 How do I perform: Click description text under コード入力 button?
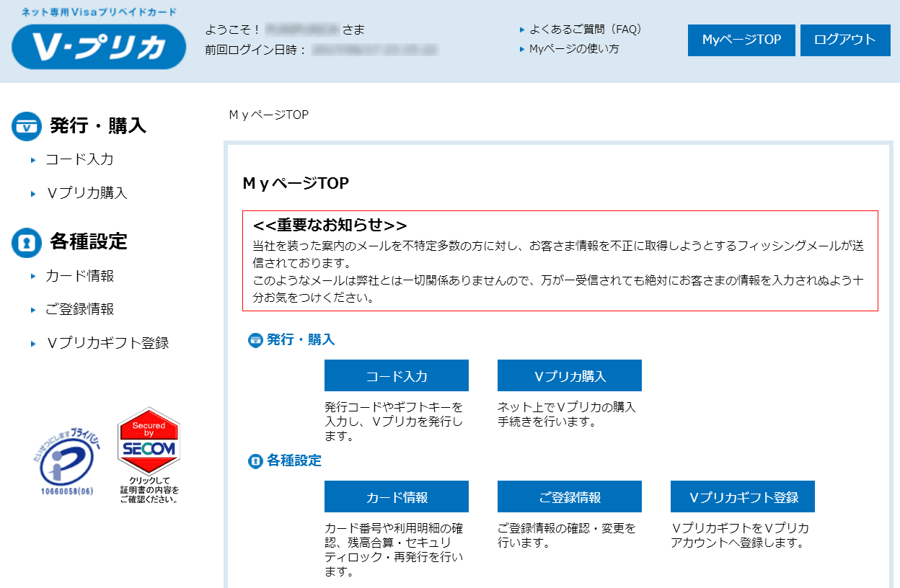pos(394,422)
